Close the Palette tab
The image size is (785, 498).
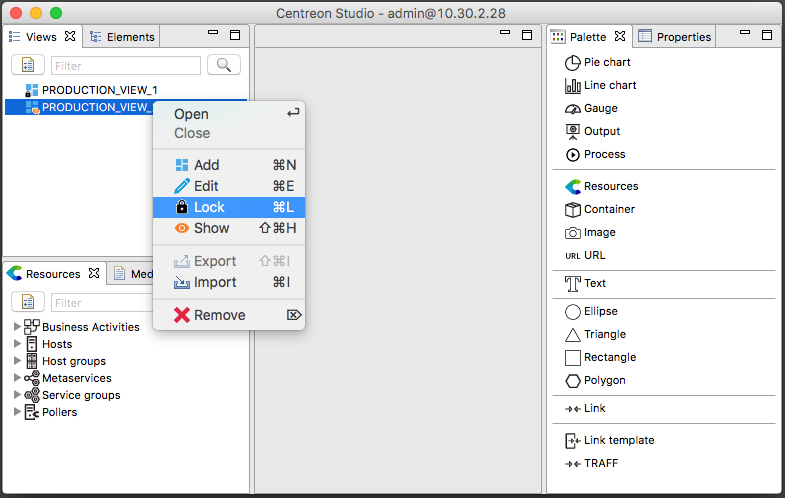[620, 36]
